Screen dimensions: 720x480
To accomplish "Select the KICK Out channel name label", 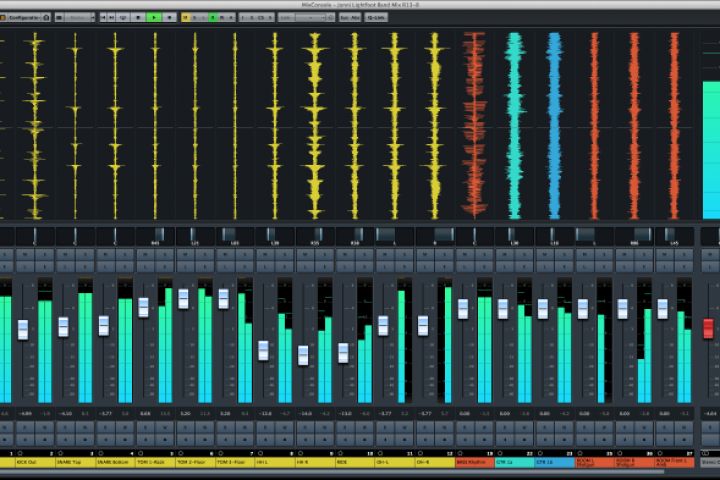I will [x=35, y=463].
